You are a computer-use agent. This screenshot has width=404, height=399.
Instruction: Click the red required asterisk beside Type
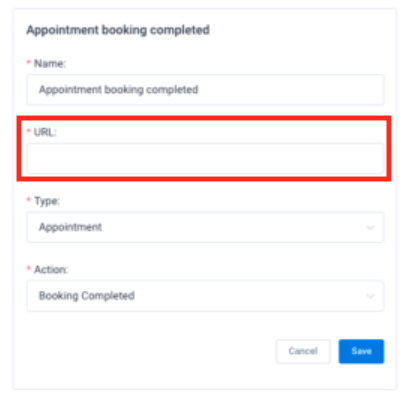coord(29,200)
